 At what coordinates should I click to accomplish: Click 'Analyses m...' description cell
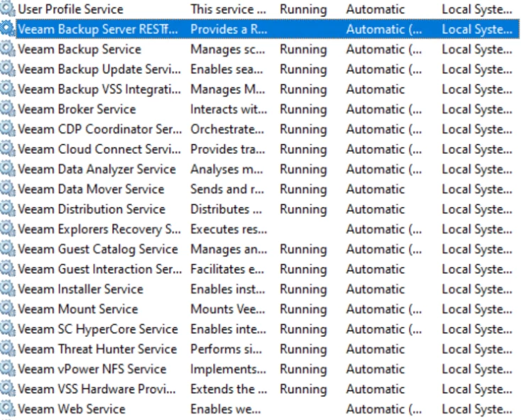tap(226, 169)
